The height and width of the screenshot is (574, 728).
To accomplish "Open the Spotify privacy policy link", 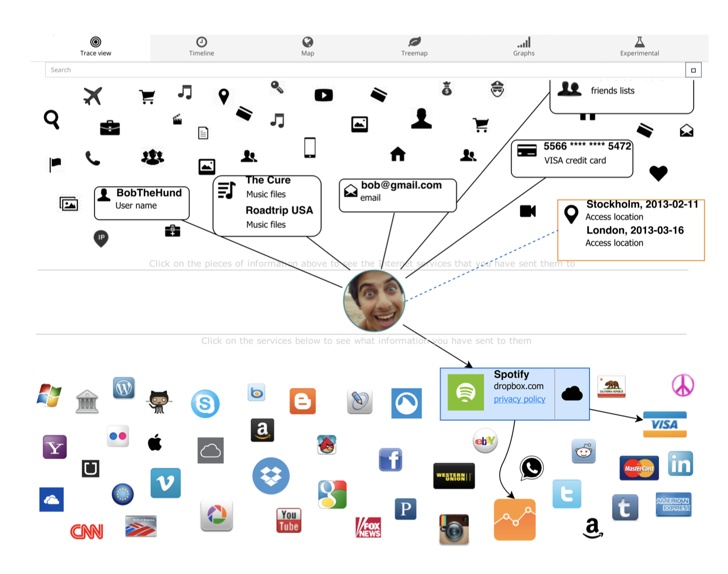I will [x=519, y=399].
